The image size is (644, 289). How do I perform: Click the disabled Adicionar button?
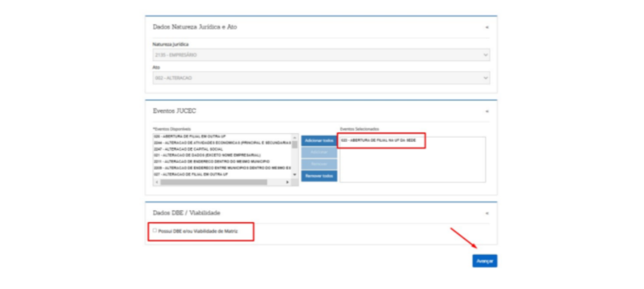point(319,152)
